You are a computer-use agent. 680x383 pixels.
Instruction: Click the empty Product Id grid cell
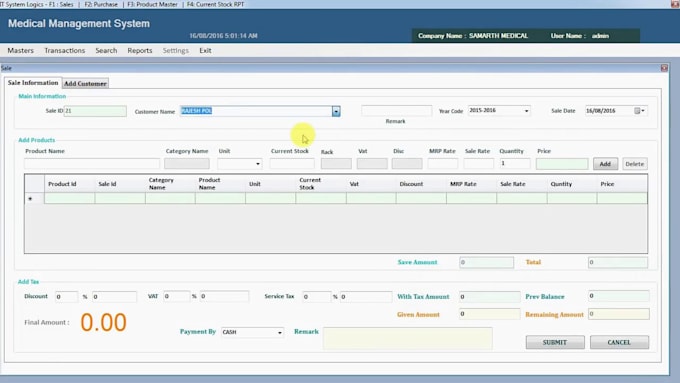click(x=69, y=199)
